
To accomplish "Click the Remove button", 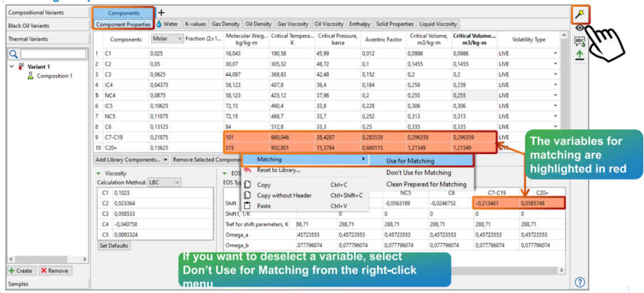I will [55, 271].
